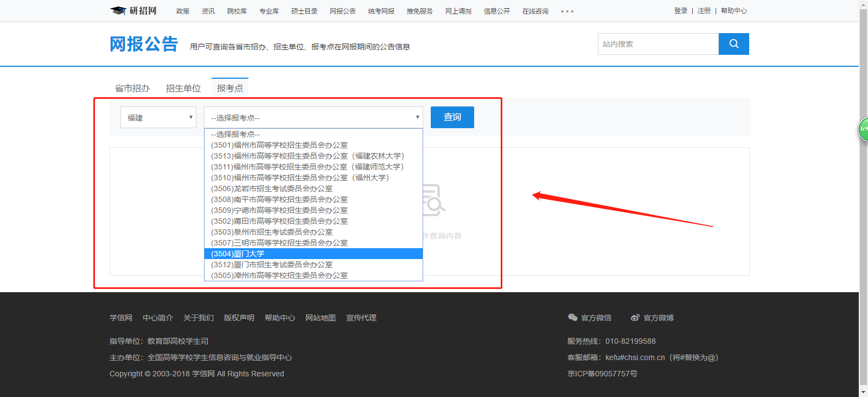Click the scrollbar up arrow
This screenshot has width=868, height=397.
[864, 4]
